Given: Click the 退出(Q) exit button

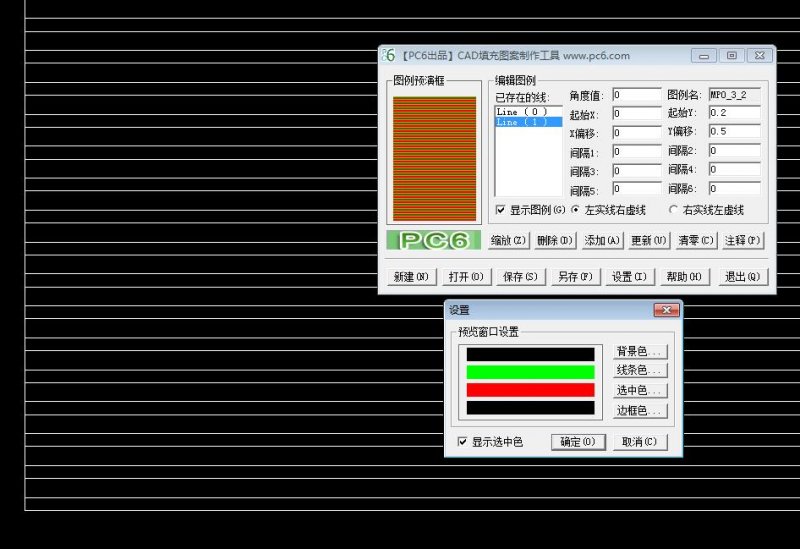Looking at the screenshot, I should tap(743, 277).
